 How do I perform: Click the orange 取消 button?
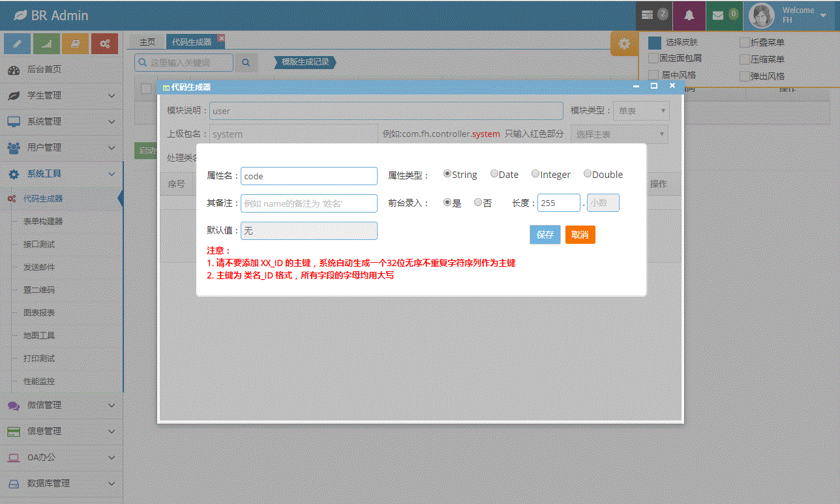(580, 235)
